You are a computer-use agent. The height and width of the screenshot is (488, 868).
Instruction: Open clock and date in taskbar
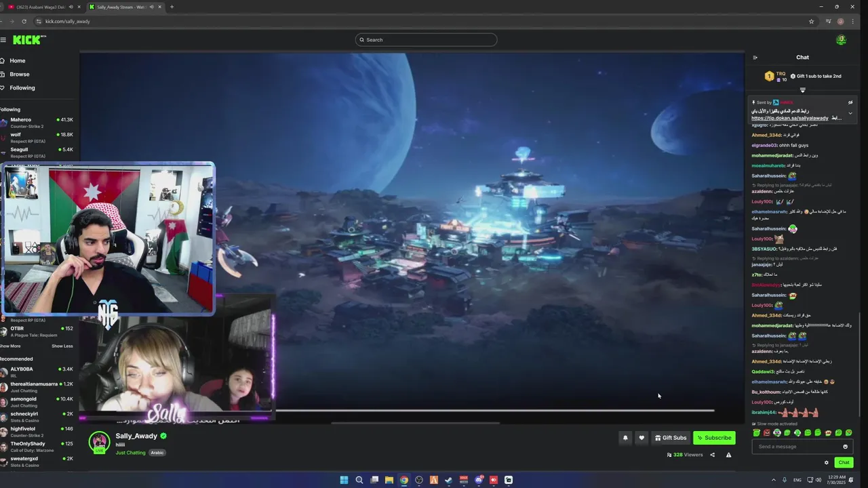point(835,480)
